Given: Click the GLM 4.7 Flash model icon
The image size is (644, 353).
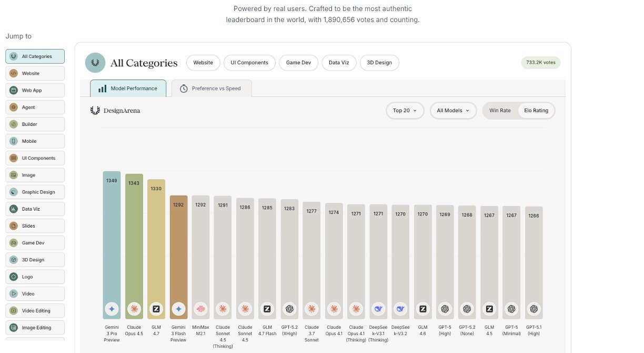Looking at the screenshot, I should coord(267,309).
